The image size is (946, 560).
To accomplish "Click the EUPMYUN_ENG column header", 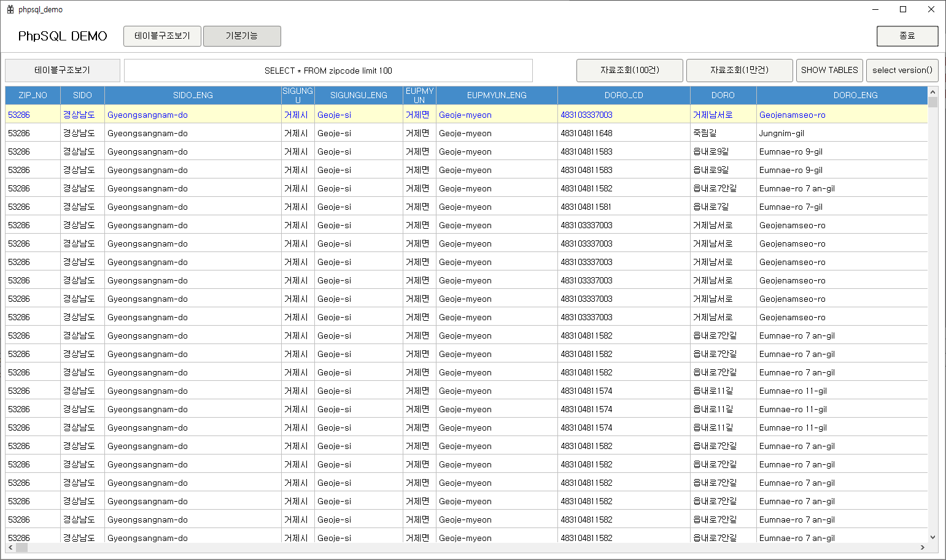I will (x=497, y=96).
